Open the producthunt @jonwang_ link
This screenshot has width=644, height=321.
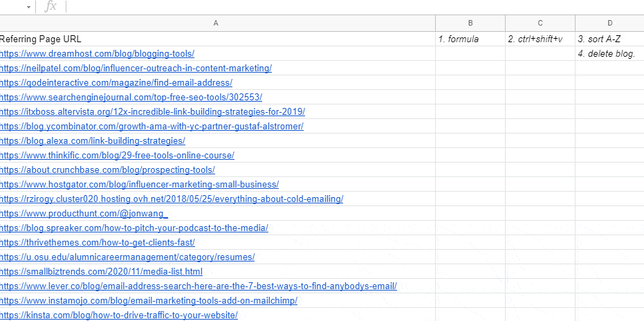pos(84,214)
